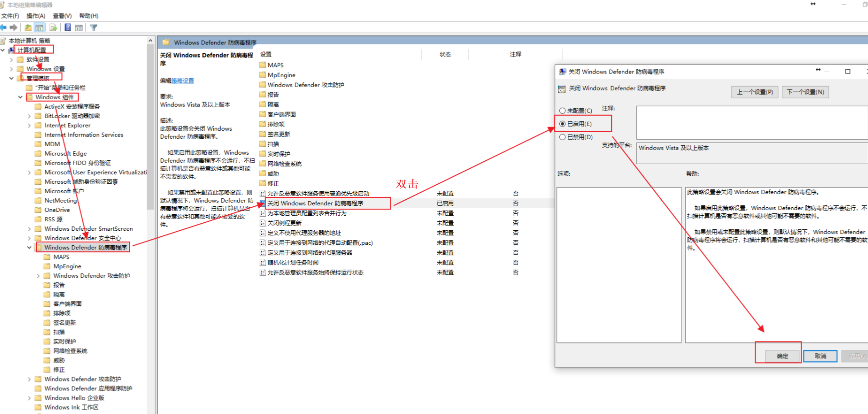Collapse the 计算机配置 tree node
Screen dimensions: 868x414
3,50
